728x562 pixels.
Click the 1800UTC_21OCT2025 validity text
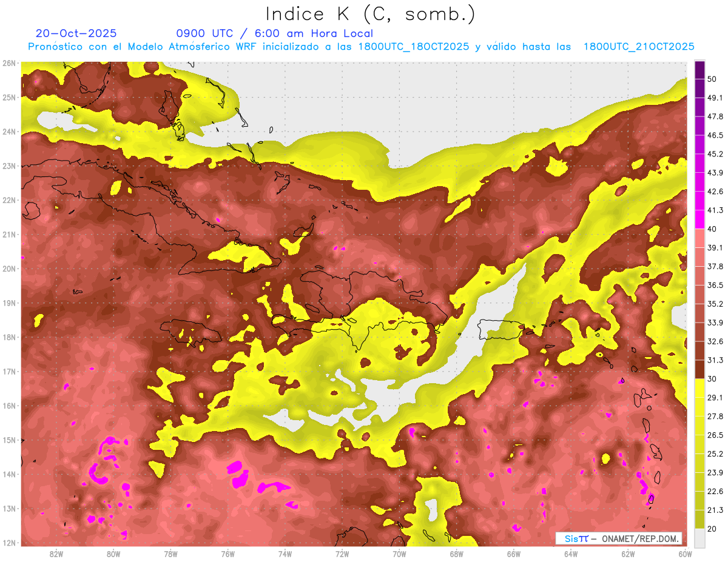click(x=639, y=47)
